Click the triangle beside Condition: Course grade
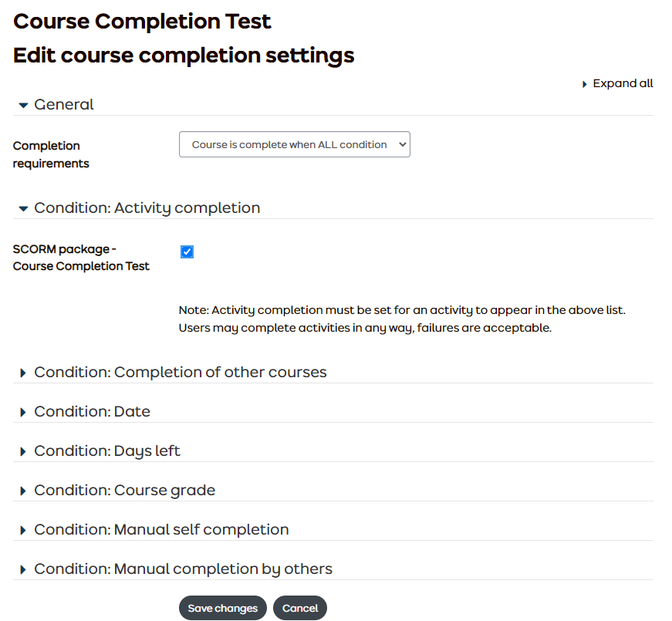The image size is (672, 621). (x=22, y=490)
